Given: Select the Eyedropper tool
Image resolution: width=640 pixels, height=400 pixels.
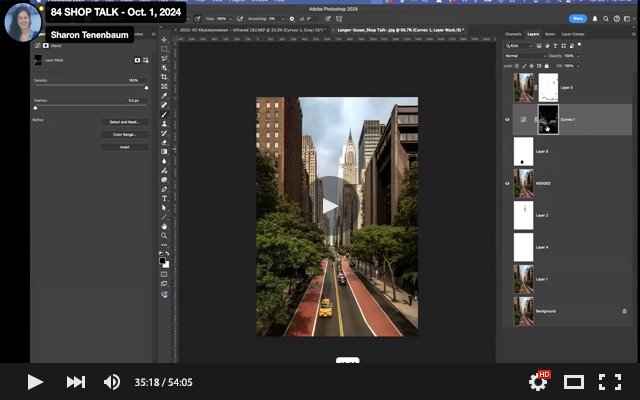Looking at the screenshot, I should tap(164, 96).
